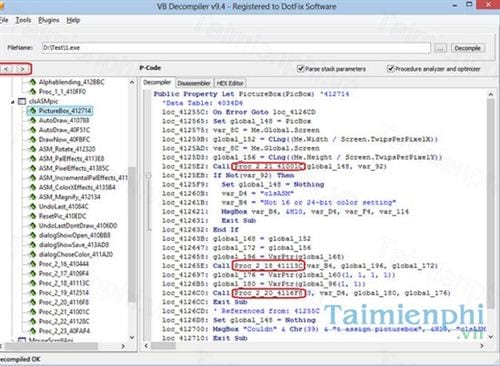This screenshot has width=500, height=366.
Task: Switch to the Decompiler tab
Action: tap(157, 82)
